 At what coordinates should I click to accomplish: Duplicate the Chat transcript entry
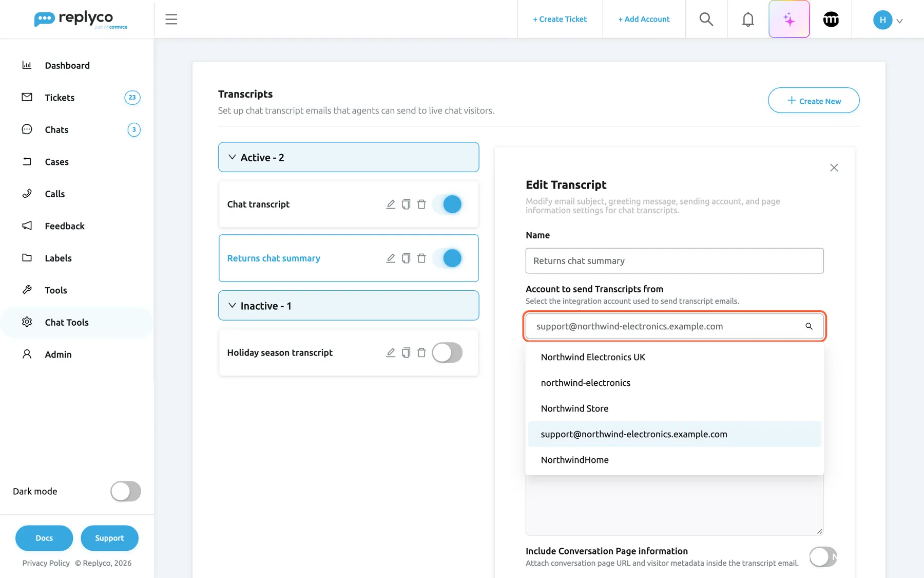coord(406,204)
